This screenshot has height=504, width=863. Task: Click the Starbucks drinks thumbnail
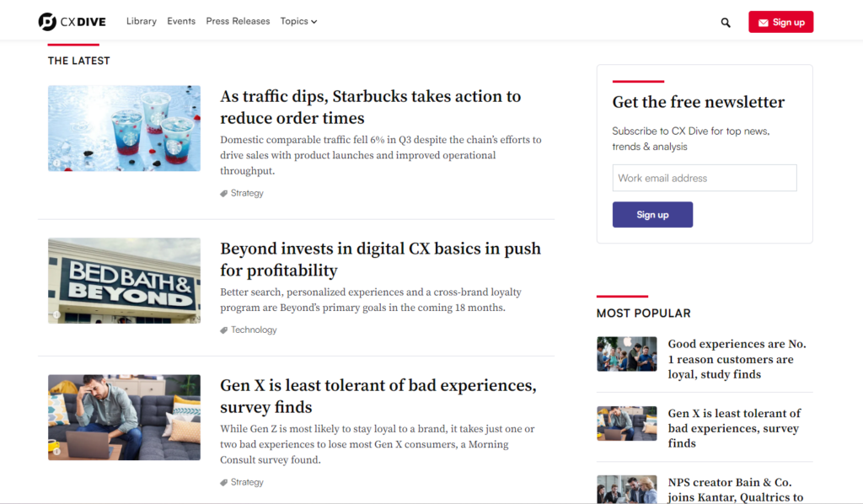(x=124, y=128)
